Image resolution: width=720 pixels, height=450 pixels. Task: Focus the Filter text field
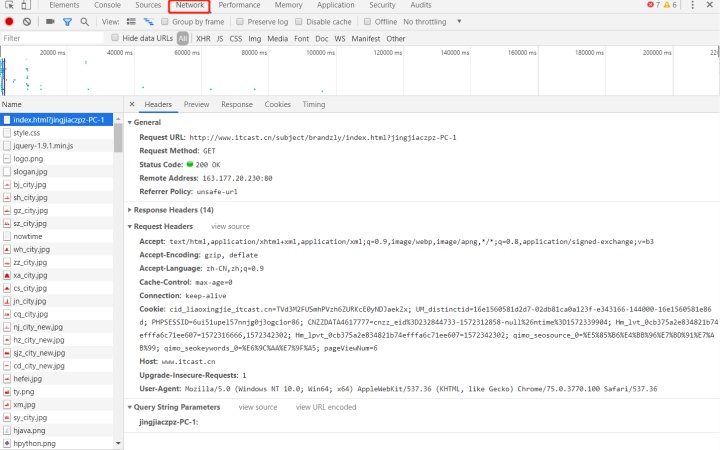(52, 38)
